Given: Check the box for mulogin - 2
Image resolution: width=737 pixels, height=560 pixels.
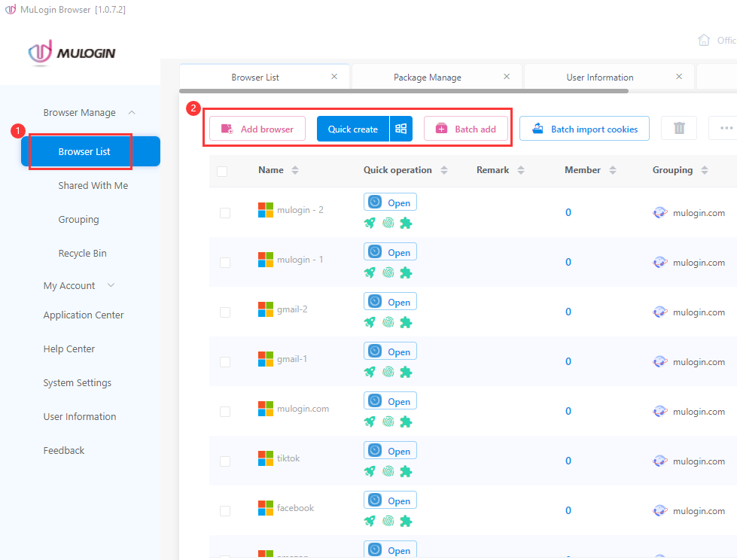Looking at the screenshot, I should click(x=225, y=213).
